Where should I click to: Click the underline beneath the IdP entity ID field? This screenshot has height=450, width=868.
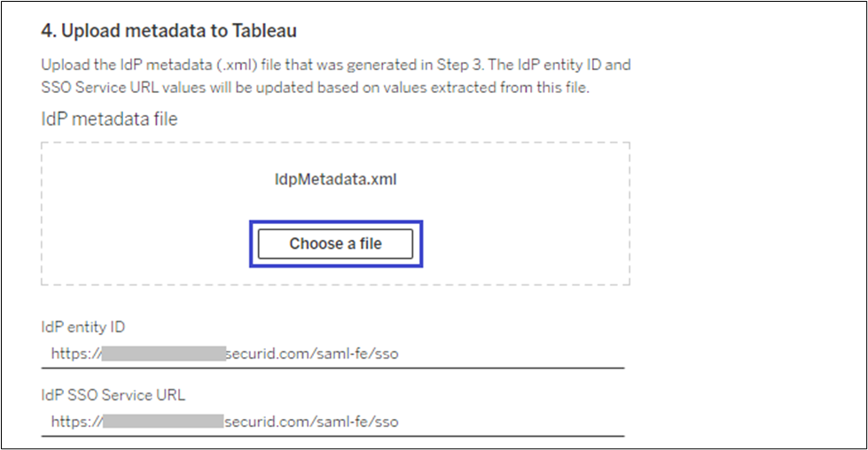click(x=332, y=368)
